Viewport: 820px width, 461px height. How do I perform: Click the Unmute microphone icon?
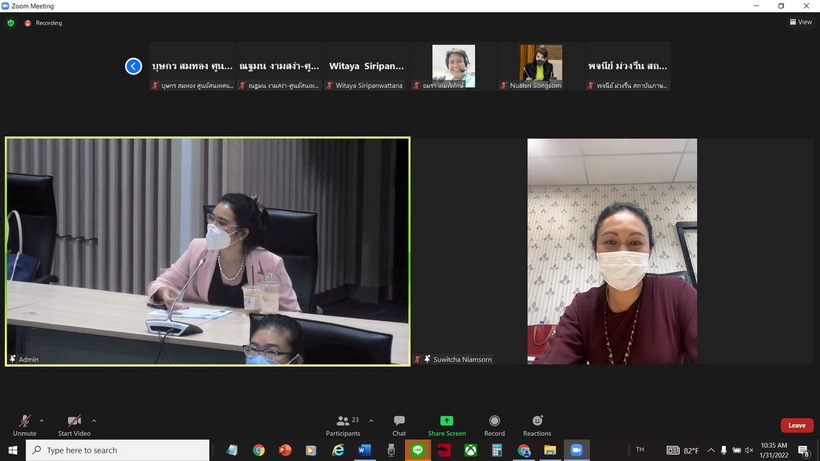24,421
